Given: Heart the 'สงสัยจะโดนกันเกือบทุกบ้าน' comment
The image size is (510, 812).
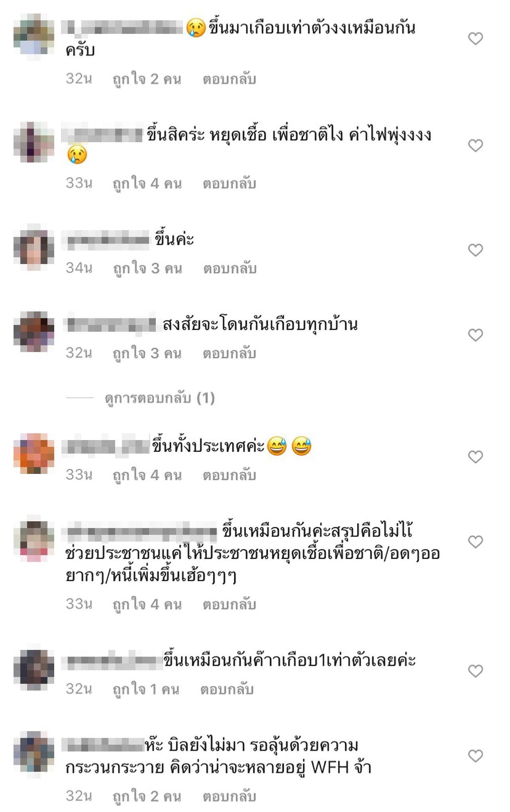Looking at the screenshot, I should (x=475, y=335).
